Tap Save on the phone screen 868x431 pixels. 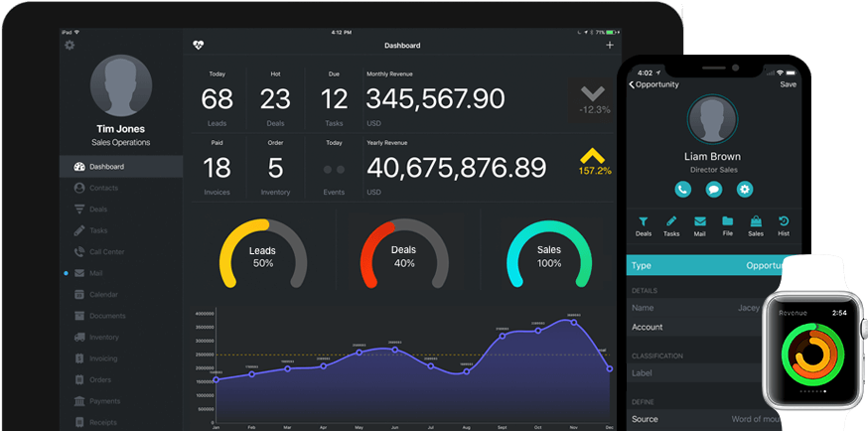[x=788, y=84]
